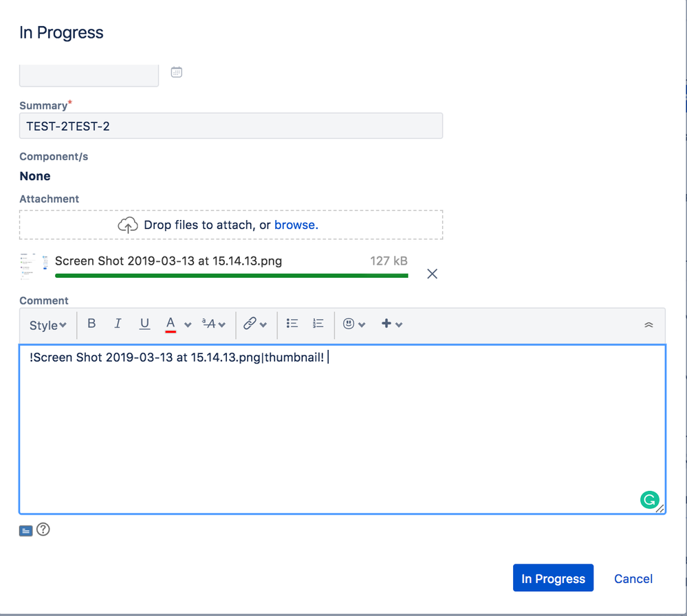Screen dimensions: 687x616
Task: Collapse the comment toolbar with the chevron
Action: tap(648, 323)
